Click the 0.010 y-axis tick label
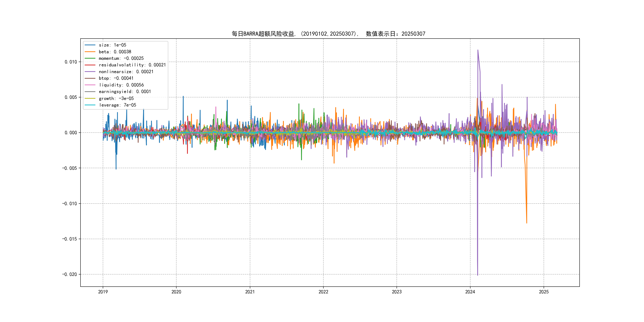The width and height of the screenshot is (644, 322). (71, 62)
